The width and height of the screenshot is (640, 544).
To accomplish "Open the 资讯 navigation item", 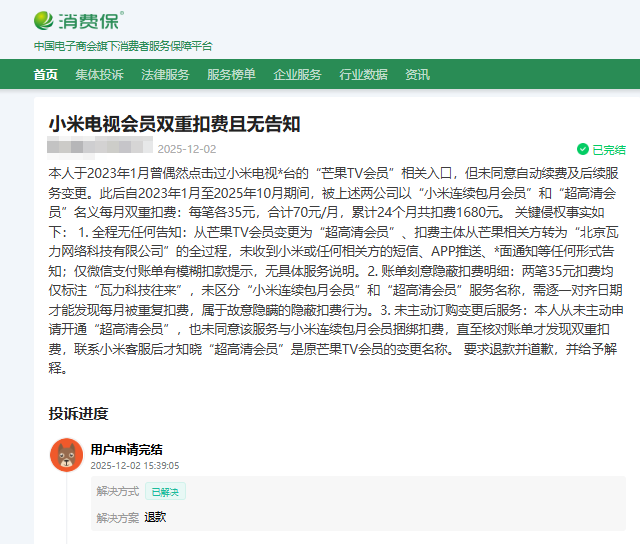I will tap(417, 74).
